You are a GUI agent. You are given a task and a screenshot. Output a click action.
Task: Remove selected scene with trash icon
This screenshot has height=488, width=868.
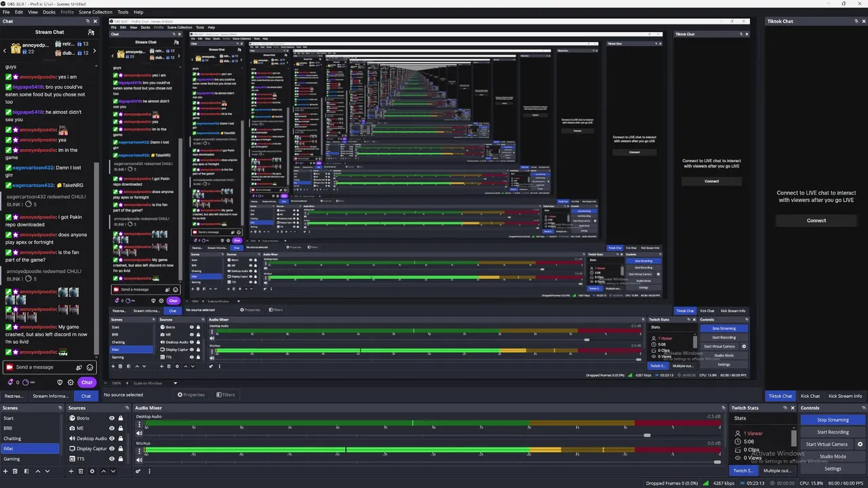[16, 471]
